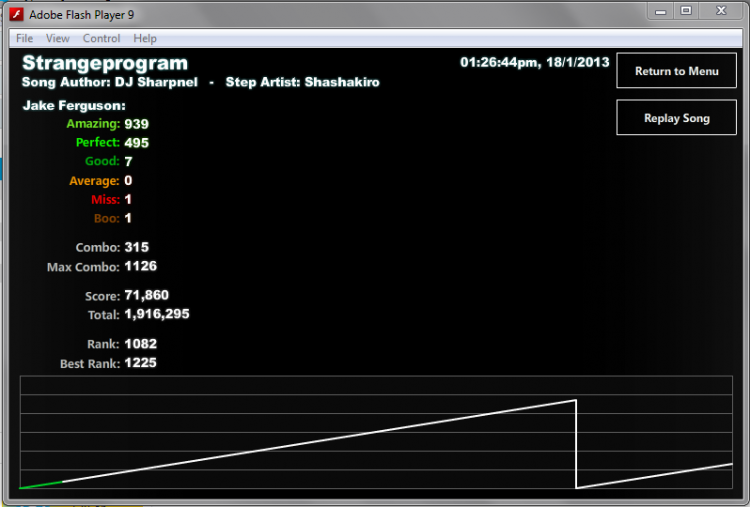Click the brown Boo label
The height and width of the screenshot is (507, 750).
tap(107, 219)
